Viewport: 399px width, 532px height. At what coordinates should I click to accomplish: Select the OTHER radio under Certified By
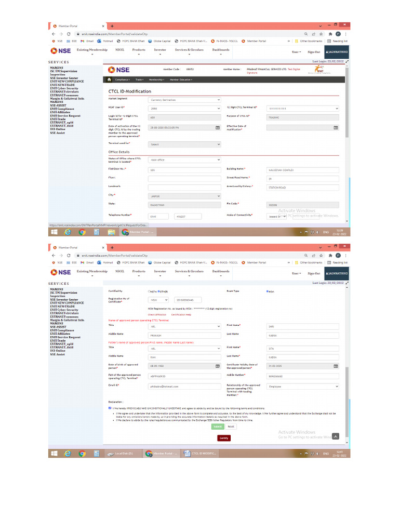click(158, 291)
